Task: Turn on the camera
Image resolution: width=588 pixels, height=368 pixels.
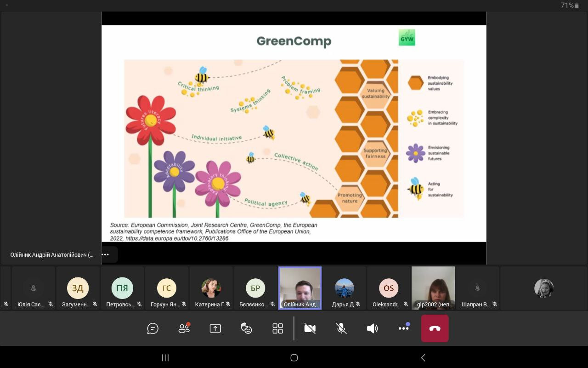Action: click(310, 328)
